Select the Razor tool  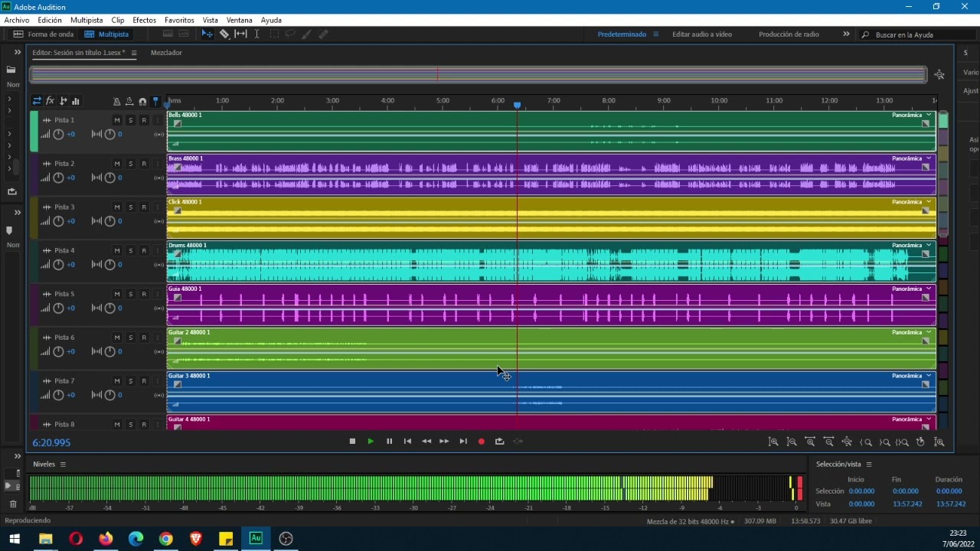pos(224,34)
